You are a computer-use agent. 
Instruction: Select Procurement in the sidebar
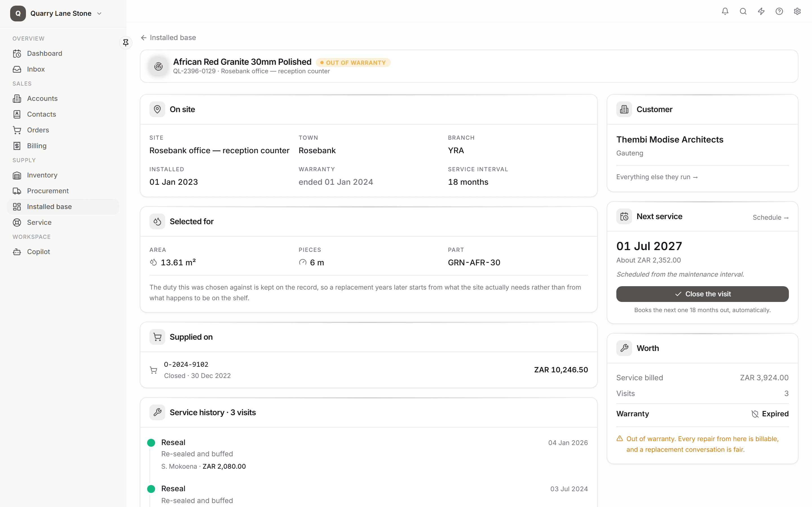[63, 191]
